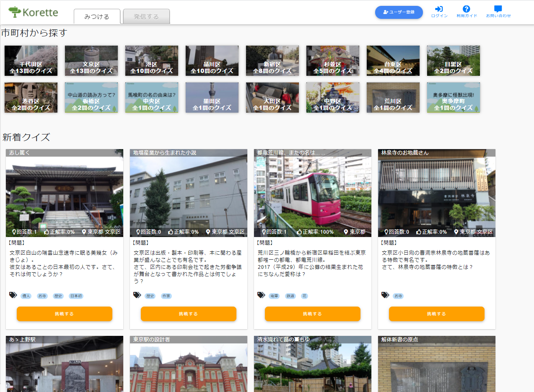The width and height of the screenshot is (534, 392).
Task: Open the usage guide question mark icon
Action: 466,9
